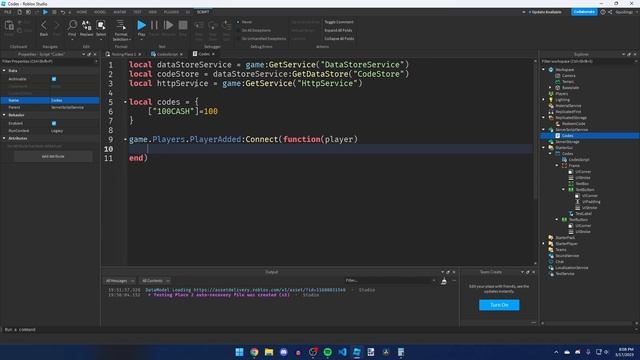This screenshot has height=360, width=640.
Task: Fold the PlayerAdded function at line 9
Action: point(125,140)
